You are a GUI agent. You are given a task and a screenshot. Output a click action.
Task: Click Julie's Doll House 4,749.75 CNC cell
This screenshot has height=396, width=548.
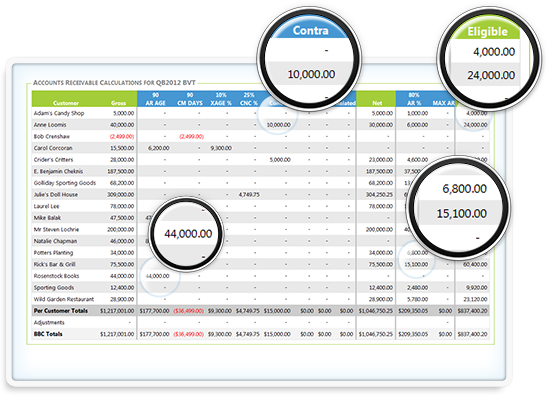[x=249, y=194]
